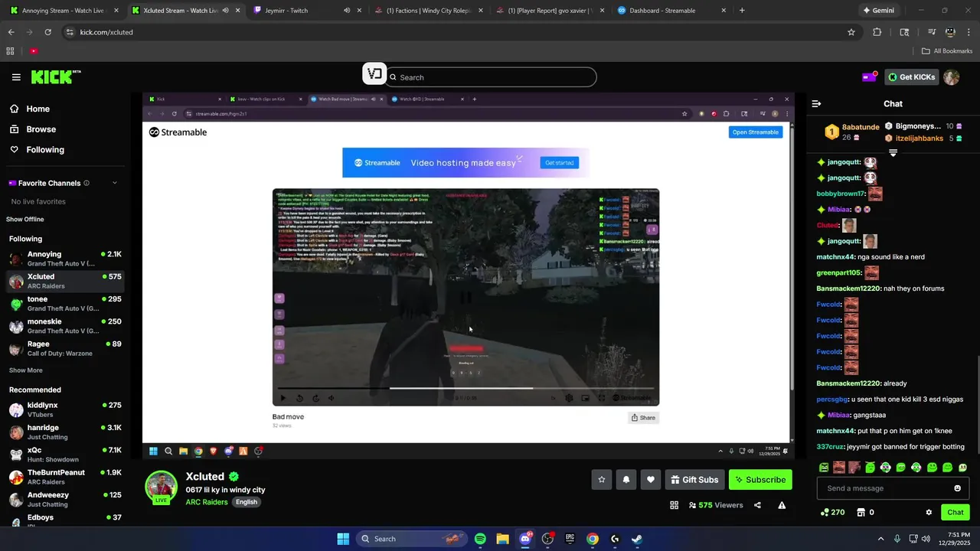Click the green Chat send button
The height and width of the screenshot is (551, 980).
(955, 513)
